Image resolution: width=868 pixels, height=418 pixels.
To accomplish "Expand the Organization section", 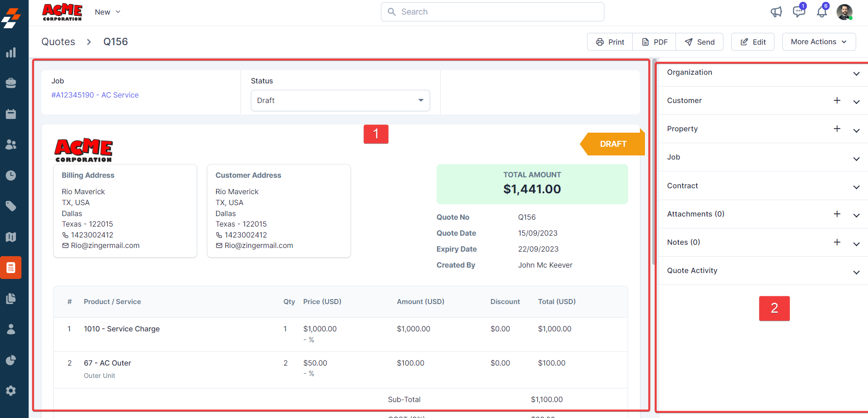I will [856, 73].
